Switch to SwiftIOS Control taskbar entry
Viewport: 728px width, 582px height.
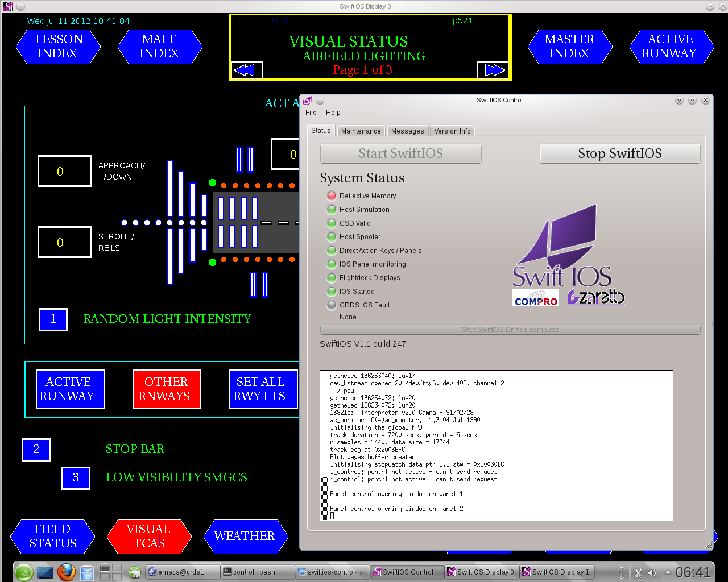[x=407, y=572]
